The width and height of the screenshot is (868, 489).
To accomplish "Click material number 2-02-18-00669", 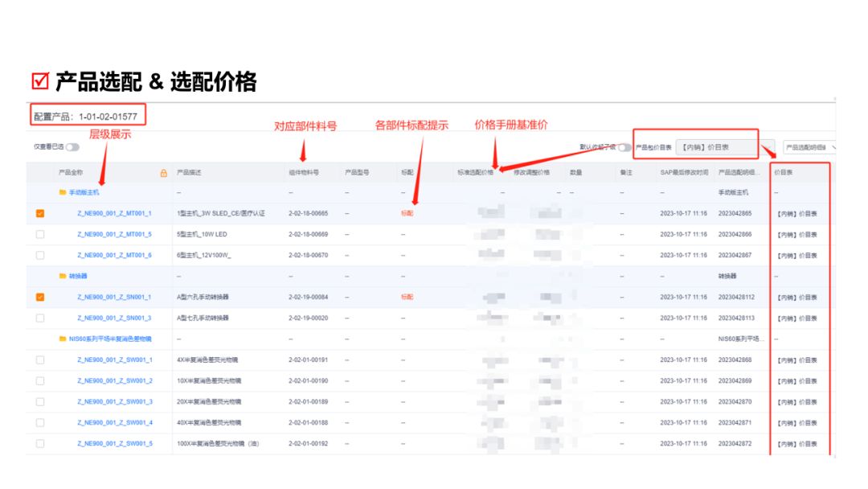I will click(x=308, y=234).
